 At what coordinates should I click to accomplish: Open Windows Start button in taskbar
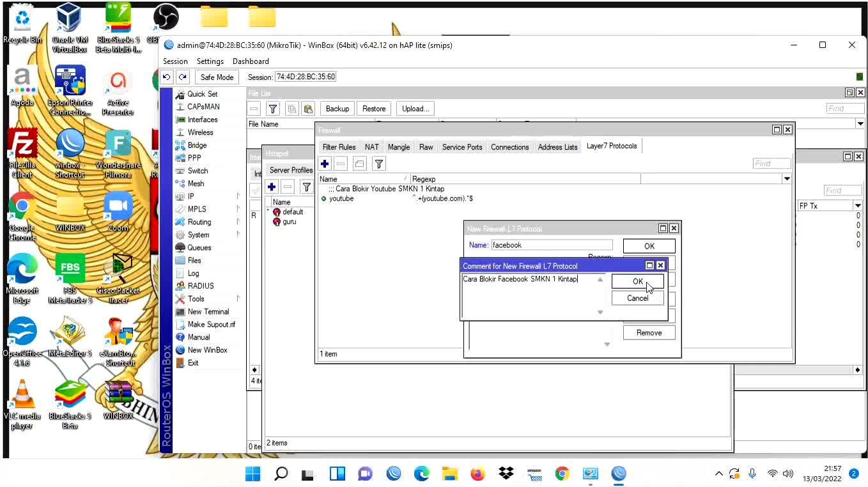[x=253, y=474]
